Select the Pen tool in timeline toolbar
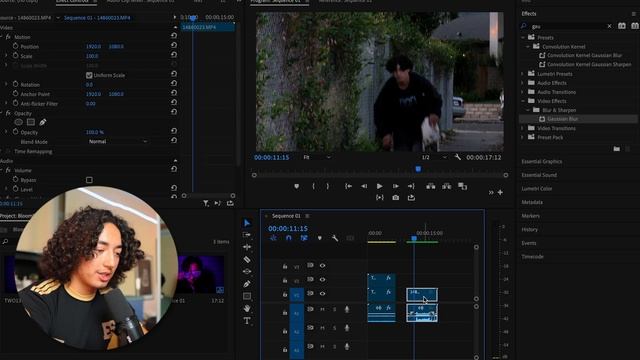This screenshot has height=360, width=640. [247, 284]
